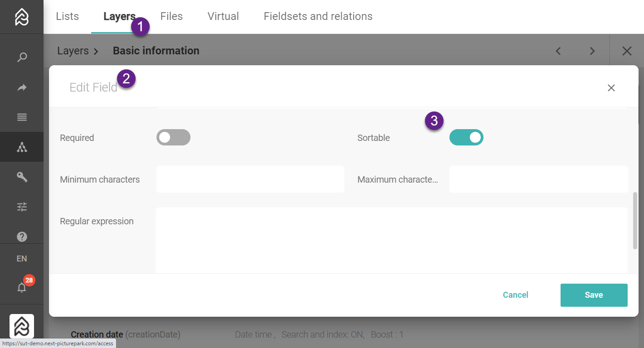
Task: Open notifications bell with 28 badge
Action: [x=22, y=287]
